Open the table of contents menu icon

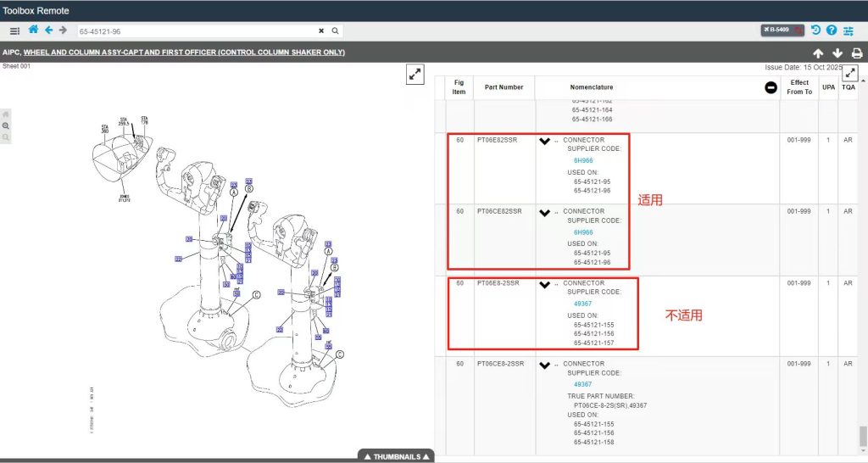pyautogui.click(x=14, y=31)
